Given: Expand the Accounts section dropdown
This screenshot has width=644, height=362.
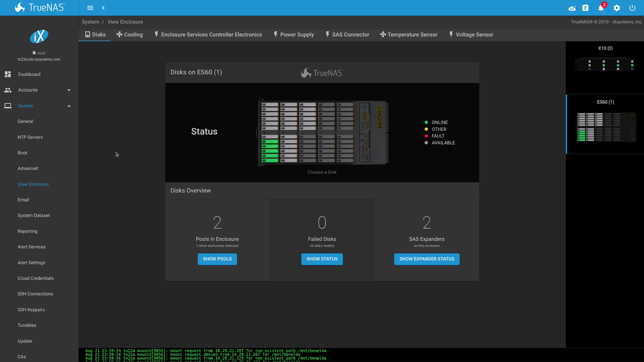Looking at the screenshot, I should point(69,90).
